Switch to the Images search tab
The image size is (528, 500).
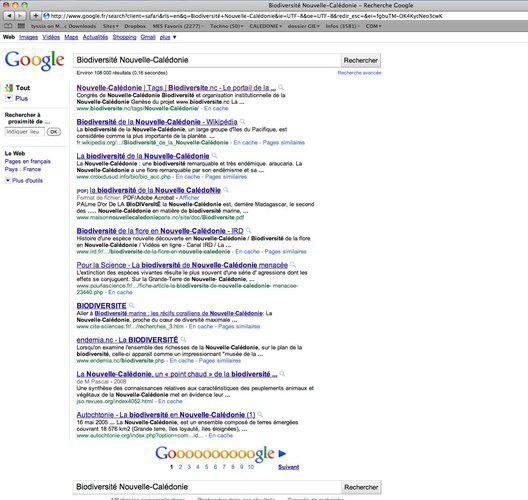pyautogui.click(x=28, y=37)
